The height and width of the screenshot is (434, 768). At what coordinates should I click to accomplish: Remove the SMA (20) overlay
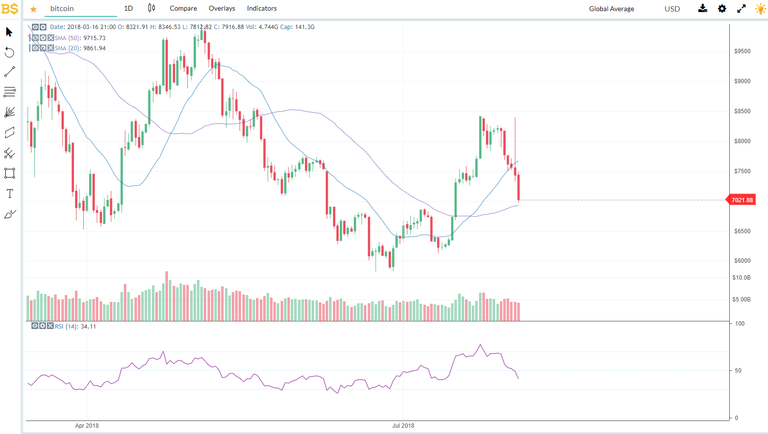(x=50, y=48)
